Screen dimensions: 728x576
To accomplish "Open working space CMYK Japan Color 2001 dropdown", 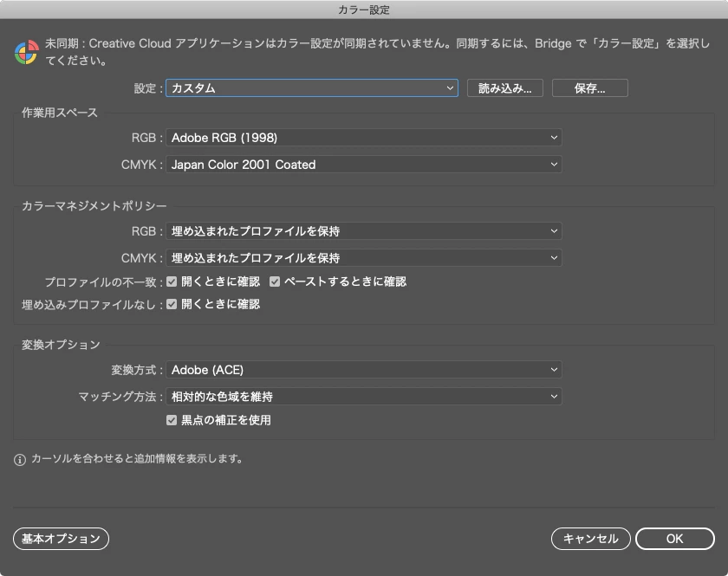I will [x=363, y=165].
